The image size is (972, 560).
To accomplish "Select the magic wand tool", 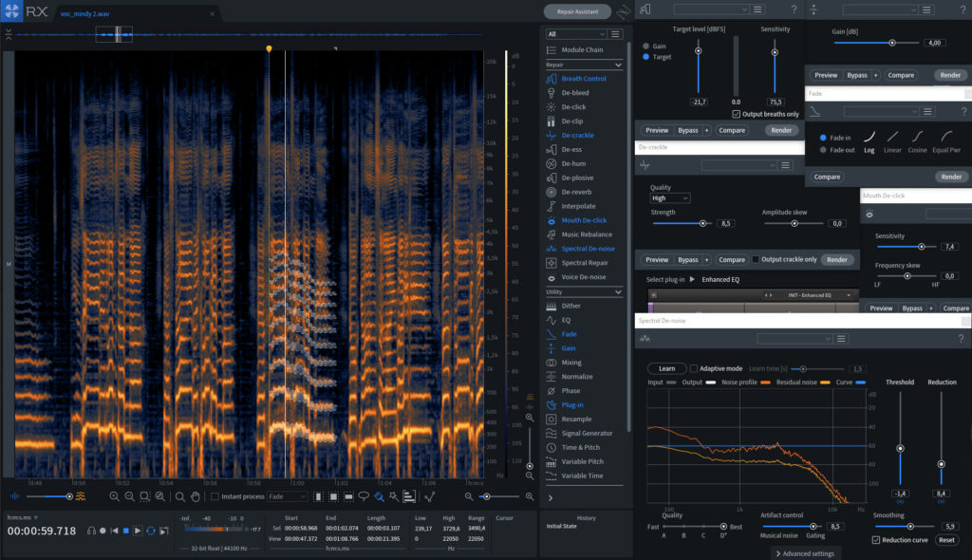I will [394, 496].
